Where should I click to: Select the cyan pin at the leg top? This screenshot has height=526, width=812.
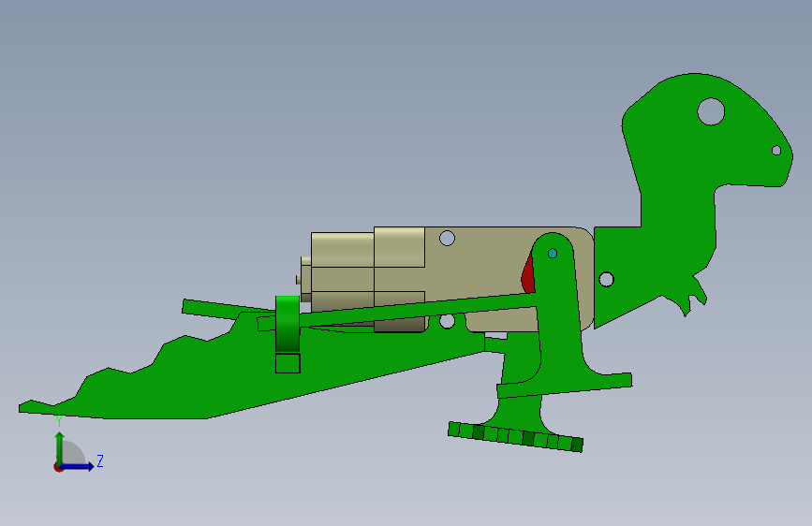552,253
